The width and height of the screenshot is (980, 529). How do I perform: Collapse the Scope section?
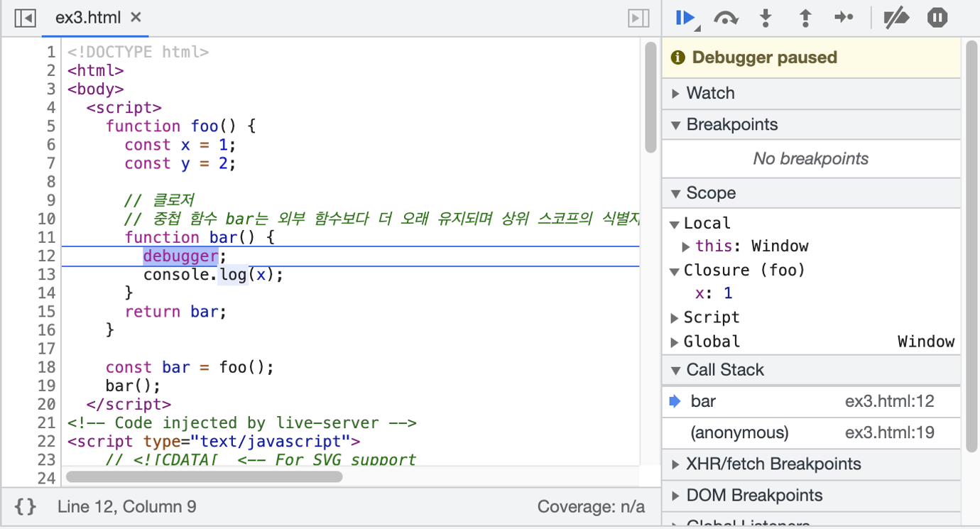coord(811,193)
